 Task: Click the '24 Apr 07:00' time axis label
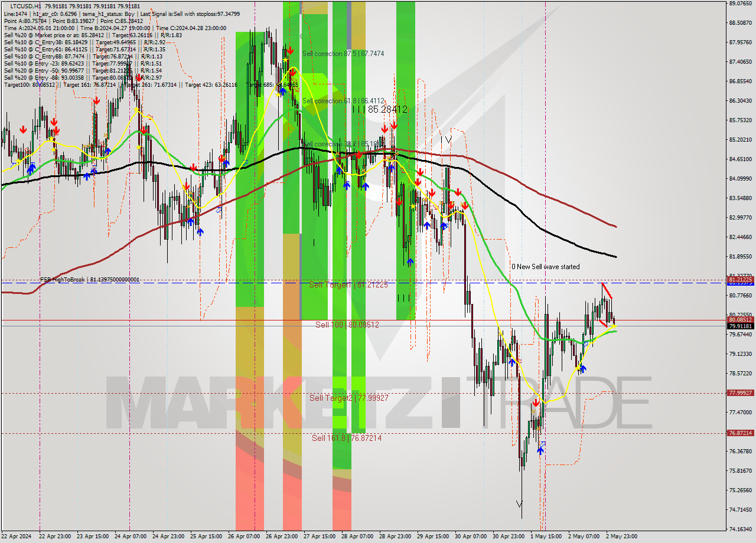tap(131, 537)
